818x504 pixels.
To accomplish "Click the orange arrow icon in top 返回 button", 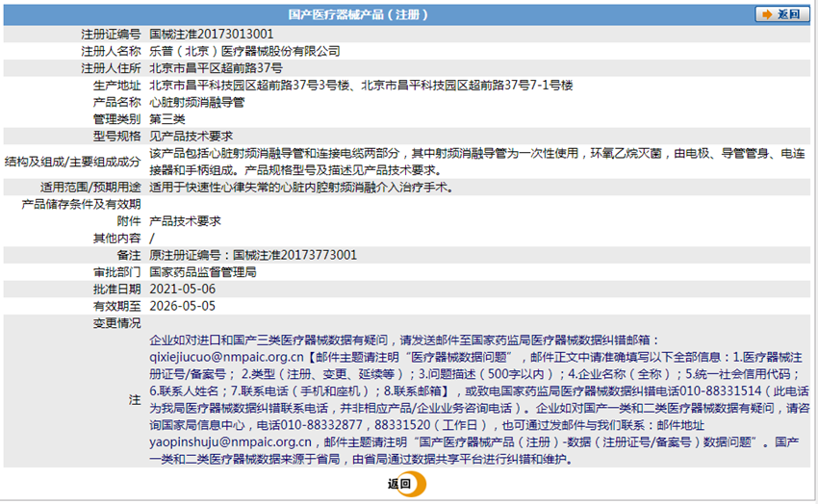I will 766,14.
